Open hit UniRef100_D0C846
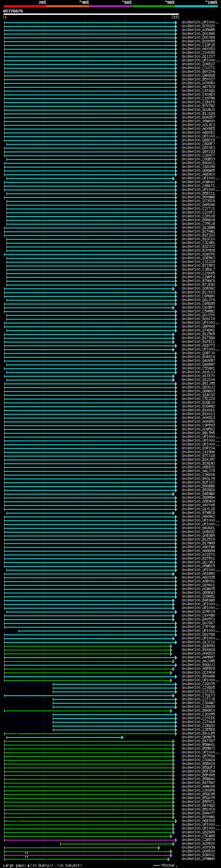Screen dimensions: 221x868 coord(198,34)
